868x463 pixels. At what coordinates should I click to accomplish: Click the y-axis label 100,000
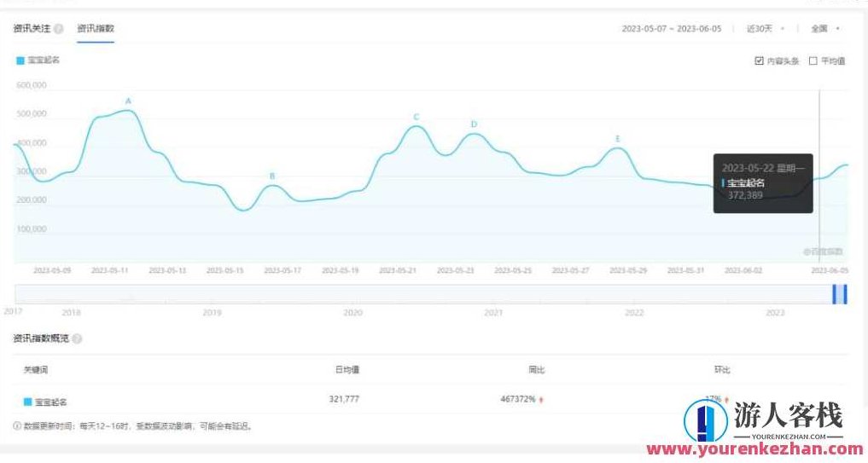point(32,229)
